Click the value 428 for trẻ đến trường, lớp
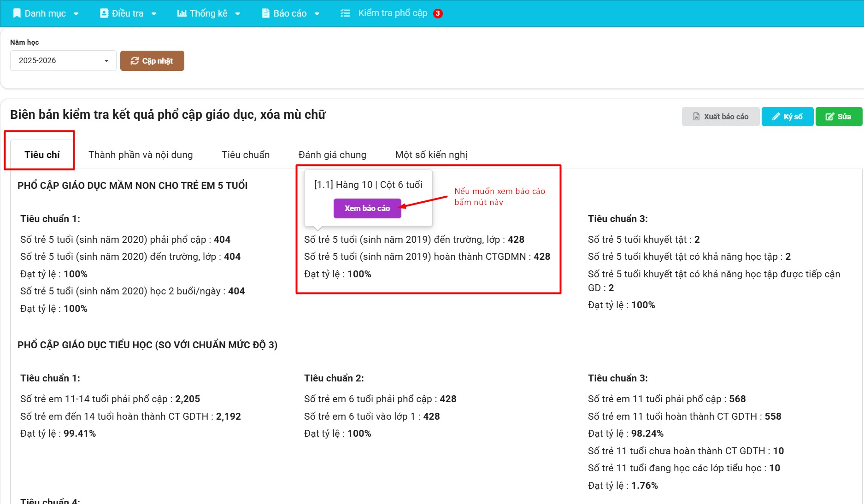 coord(516,240)
